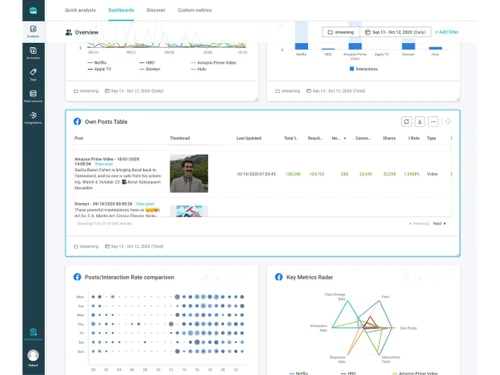Open the Sep 13 - Oct 12, 2020 date picker

click(395, 32)
